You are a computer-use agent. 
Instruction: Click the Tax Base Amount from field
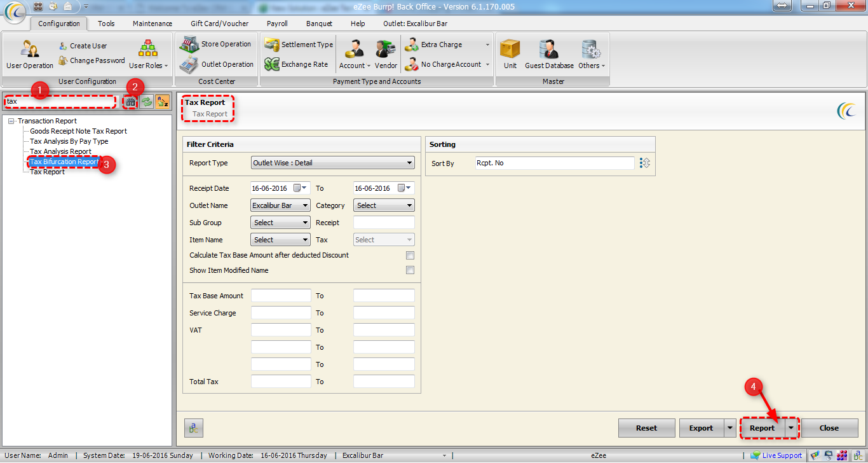(x=281, y=296)
